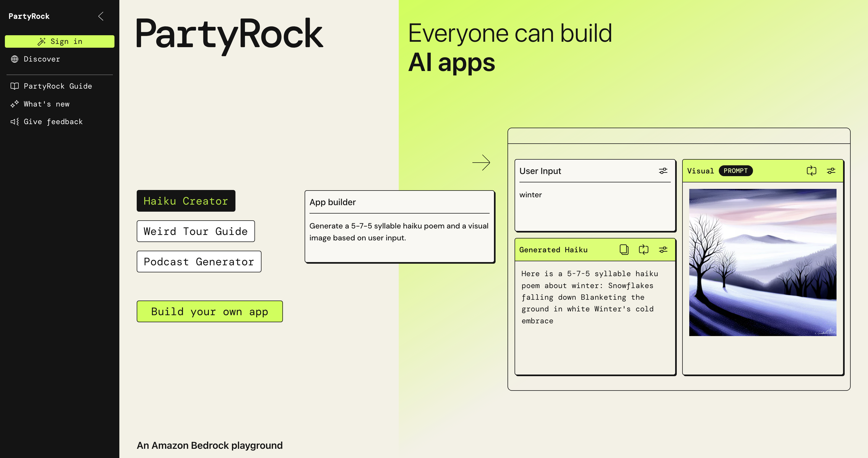
Task: Select the Weird Tour Guide example
Action: coord(196,231)
